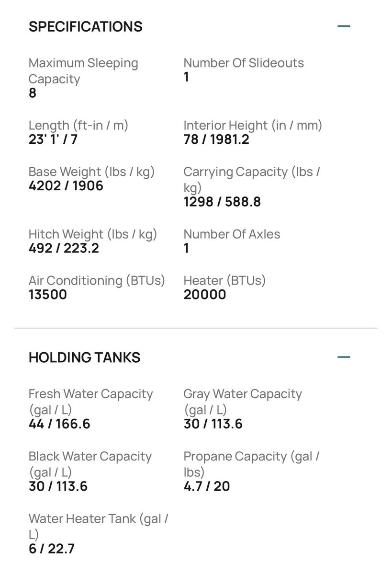This screenshot has height=575, width=392.
Task: Click the Maximum Sleeping Capacity label
Action: (x=83, y=71)
